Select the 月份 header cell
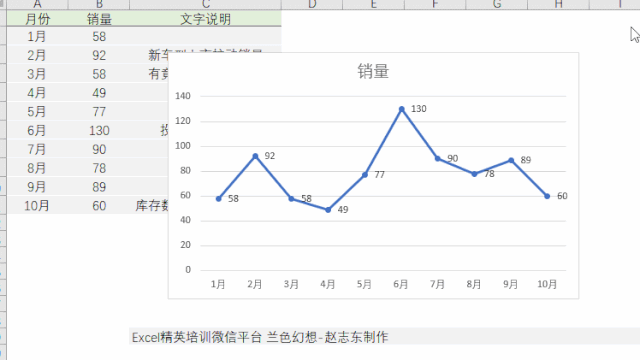Screen dimensions: 640x360 tap(38, 19)
